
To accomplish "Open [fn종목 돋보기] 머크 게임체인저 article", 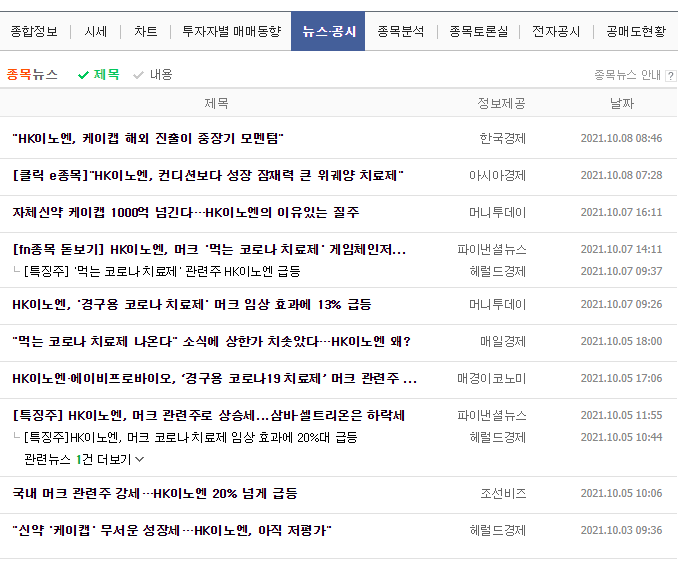I will (x=209, y=249).
